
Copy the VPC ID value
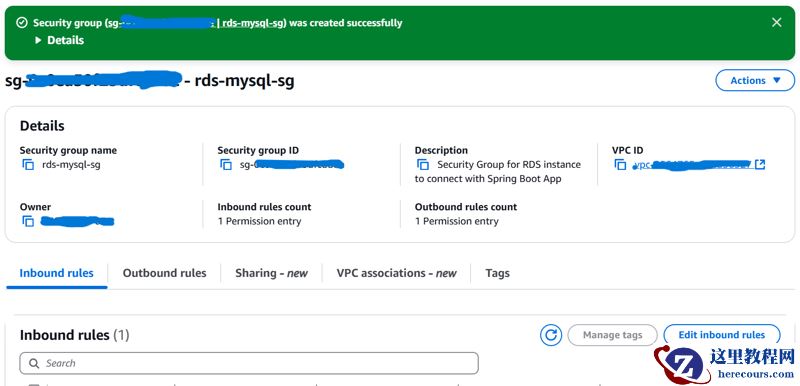pyautogui.click(x=620, y=165)
